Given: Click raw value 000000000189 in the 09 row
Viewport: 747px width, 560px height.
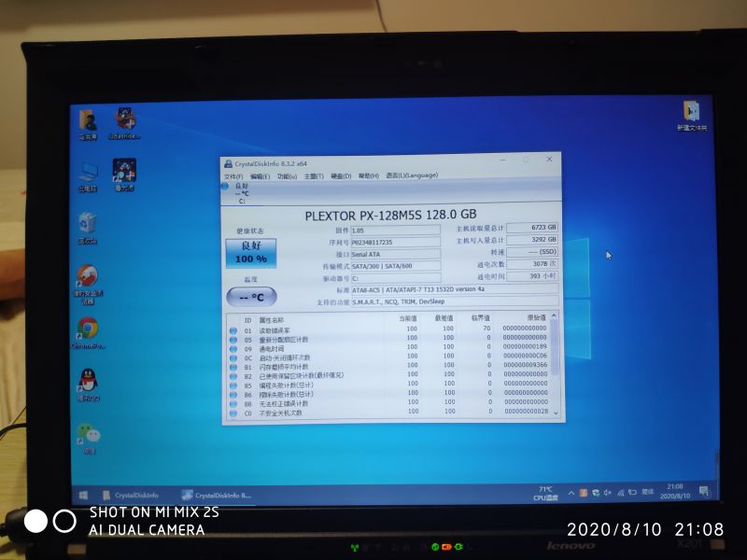Looking at the screenshot, I should pyautogui.click(x=525, y=346).
